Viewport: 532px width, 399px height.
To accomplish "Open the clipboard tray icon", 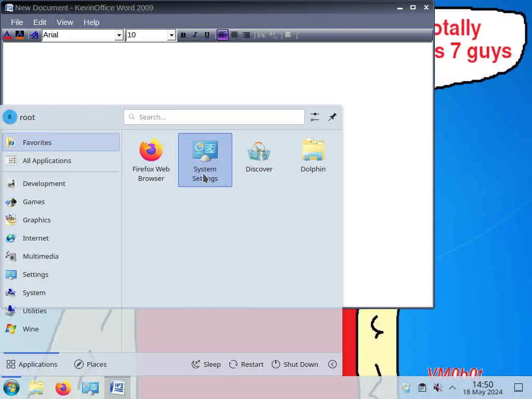I will 422,388.
